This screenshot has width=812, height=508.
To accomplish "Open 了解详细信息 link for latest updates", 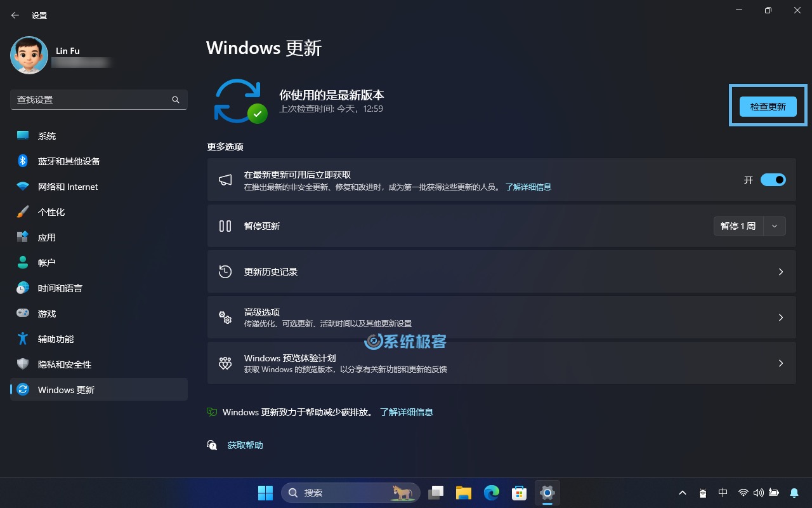I will 528,187.
